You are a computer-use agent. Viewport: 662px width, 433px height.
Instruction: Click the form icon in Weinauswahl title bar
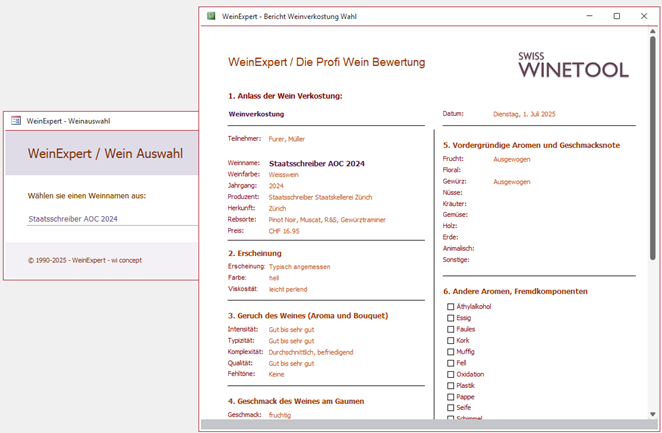tap(16, 121)
